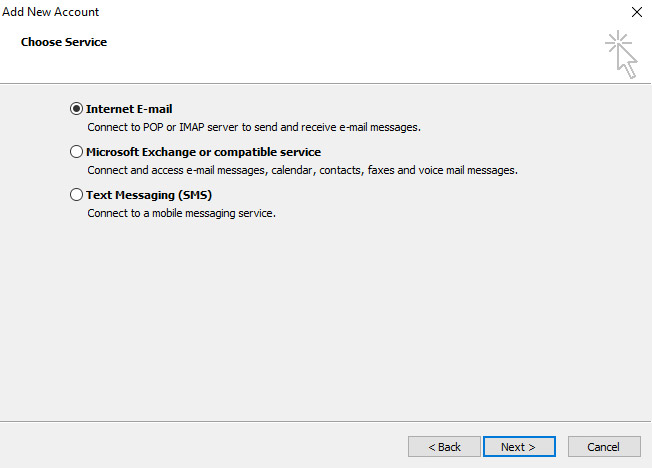652x468 pixels.
Task: Click the bold Text Messaging (SMS) label
Action: pos(149,195)
